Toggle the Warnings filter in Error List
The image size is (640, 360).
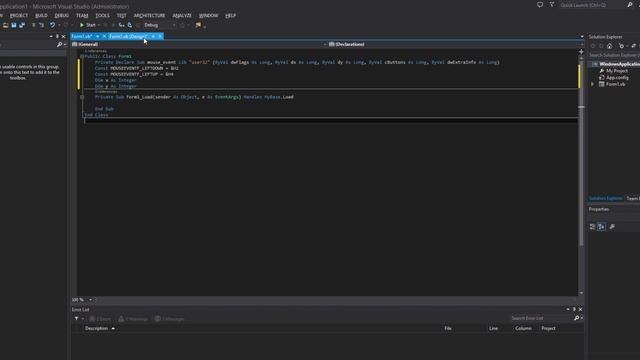click(133, 319)
